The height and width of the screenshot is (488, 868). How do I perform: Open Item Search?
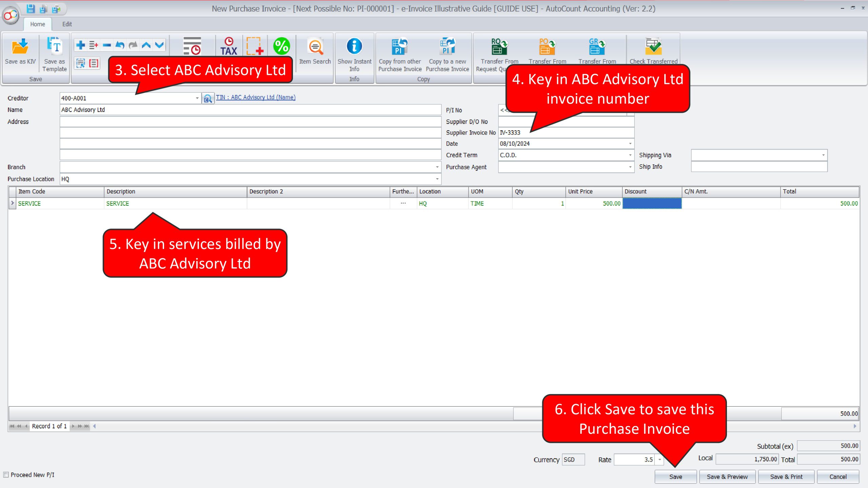[x=315, y=51]
